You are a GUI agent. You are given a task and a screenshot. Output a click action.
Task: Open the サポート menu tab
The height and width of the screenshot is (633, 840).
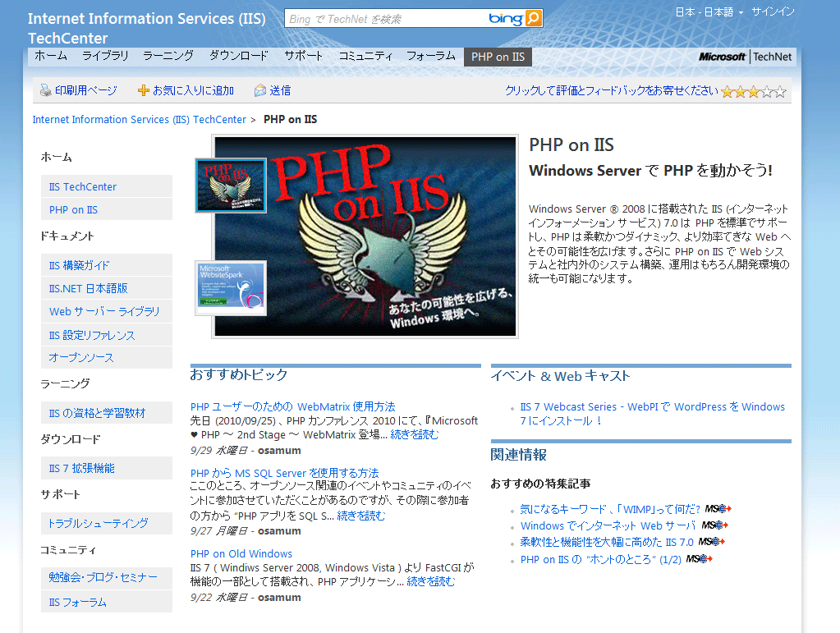[x=304, y=56]
